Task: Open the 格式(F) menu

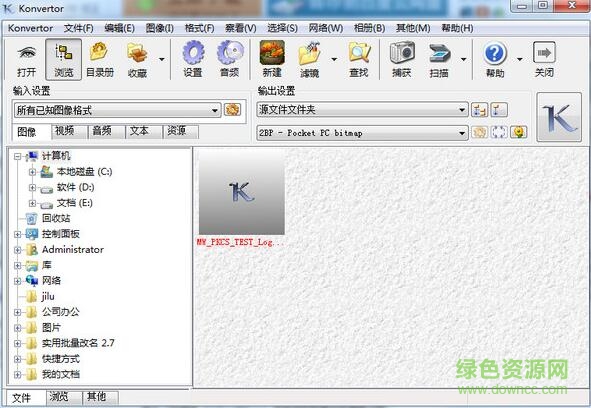Action: [x=199, y=28]
